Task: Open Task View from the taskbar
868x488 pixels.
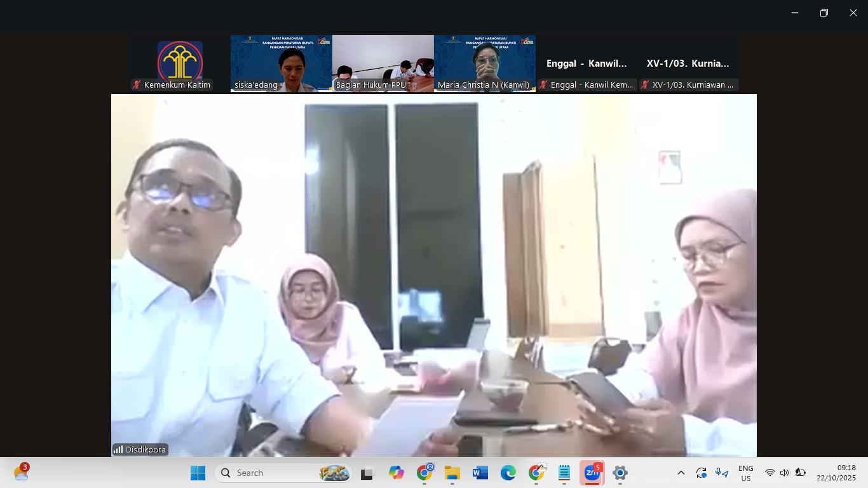Action: pos(367,473)
